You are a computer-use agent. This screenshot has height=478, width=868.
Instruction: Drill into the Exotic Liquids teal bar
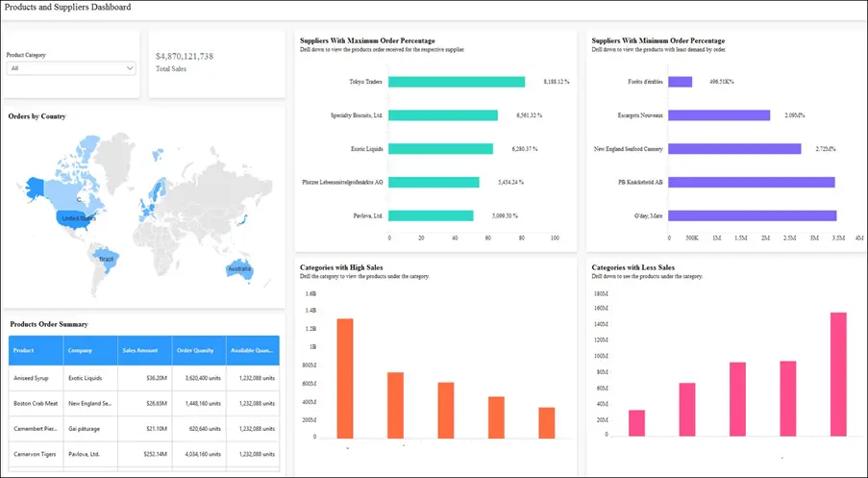pyautogui.click(x=440, y=149)
